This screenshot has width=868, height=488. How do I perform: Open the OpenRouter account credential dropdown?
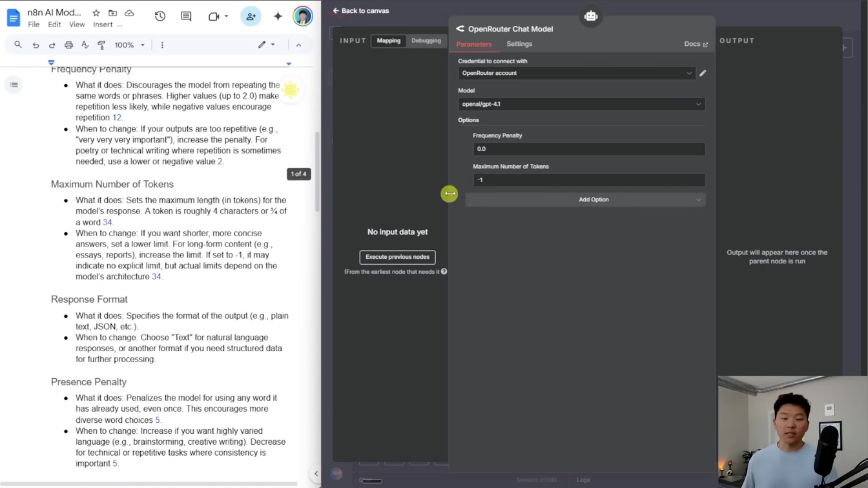pos(577,73)
